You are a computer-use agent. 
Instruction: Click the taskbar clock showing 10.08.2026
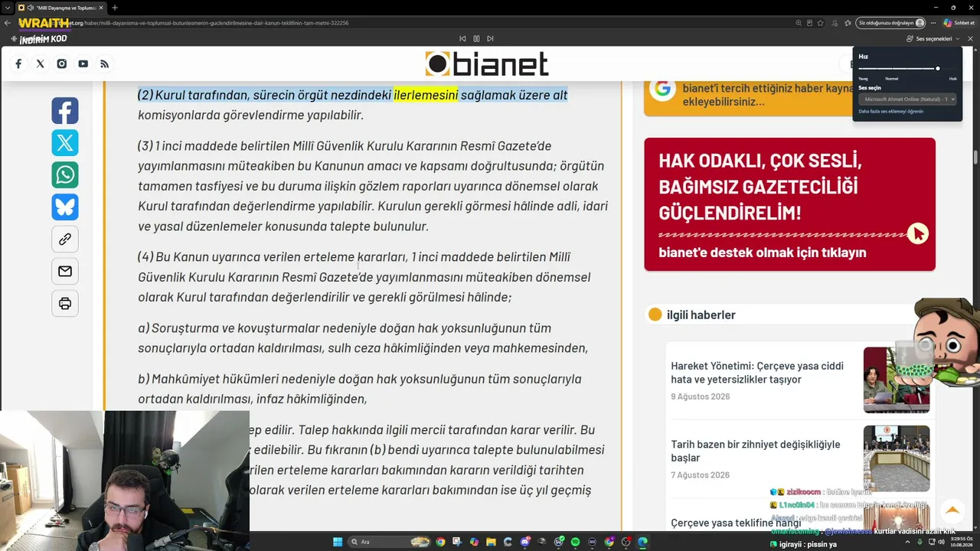960,542
